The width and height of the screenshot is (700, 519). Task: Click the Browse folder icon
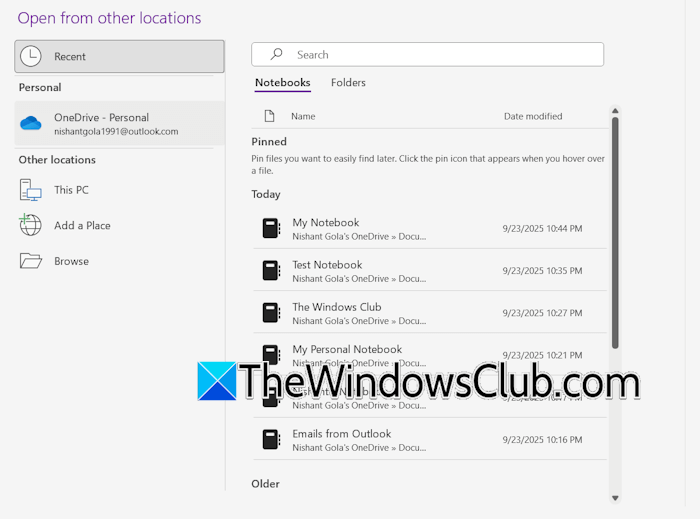(x=31, y=261)
